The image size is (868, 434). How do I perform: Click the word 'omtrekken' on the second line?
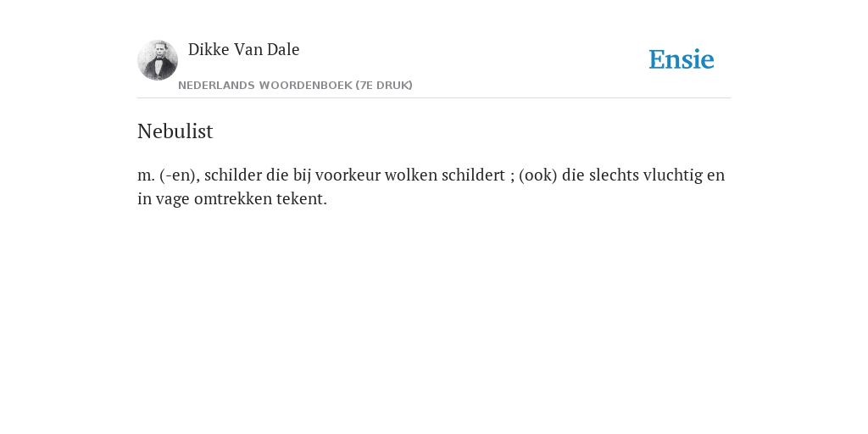point(233,198)
